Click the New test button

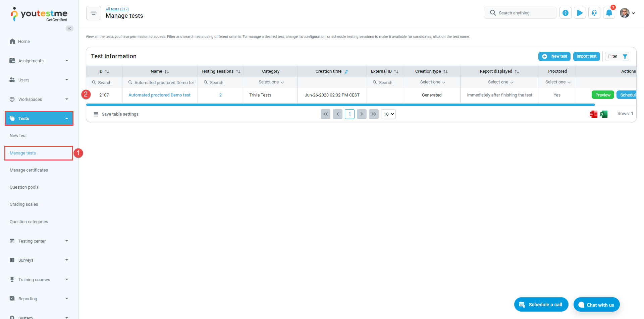tap(554, 56)
